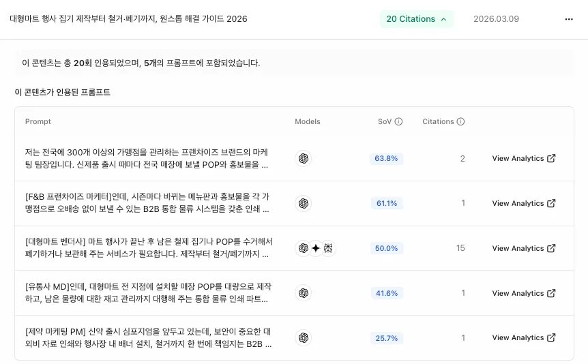Click ChatGPT icon in the 61.1% row

[x=304, y=203]
